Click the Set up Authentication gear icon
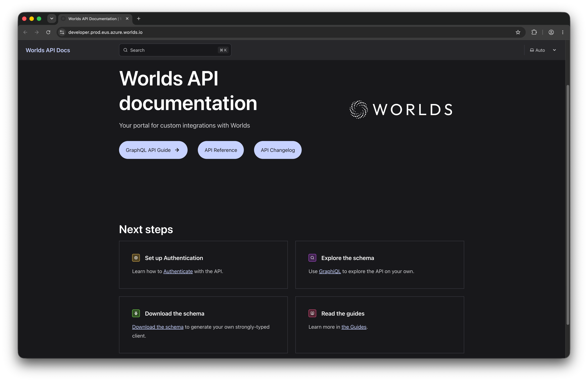Image resolution: width=588 pixels, height=382 pixels. point(136,258)
